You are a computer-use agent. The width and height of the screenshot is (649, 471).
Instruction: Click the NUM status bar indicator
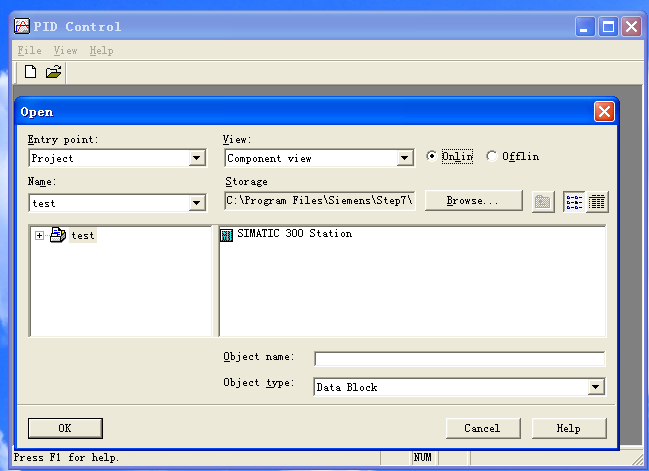[x=423, y=457]
